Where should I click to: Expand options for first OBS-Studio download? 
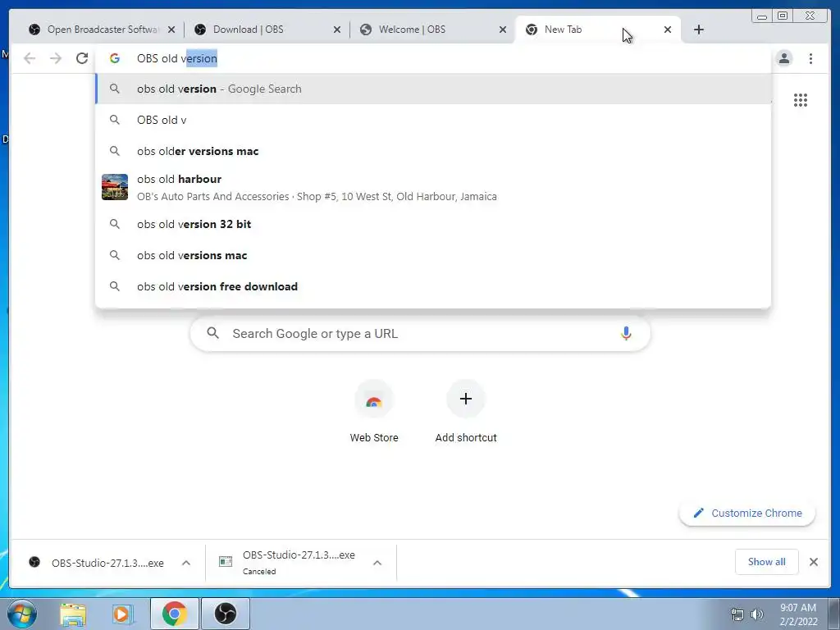click(186, 563)
